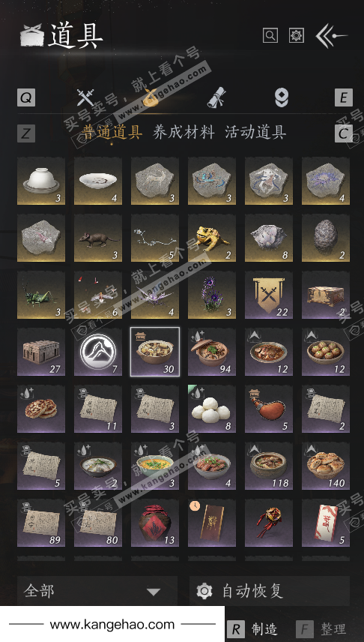This screenshot has height=642, width=364.
Task: Open the 普通道具 tab
Action: tap(112, 133)
